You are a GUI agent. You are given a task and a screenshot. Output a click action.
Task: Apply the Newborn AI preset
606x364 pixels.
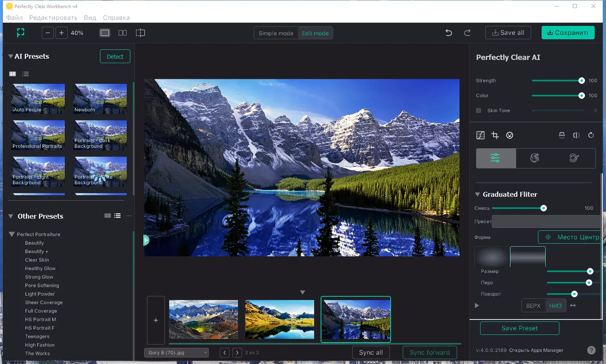(100, 98)
